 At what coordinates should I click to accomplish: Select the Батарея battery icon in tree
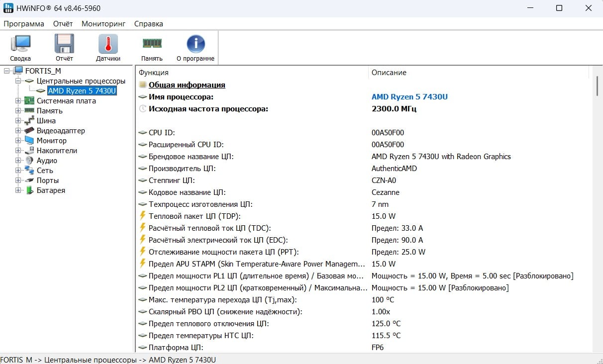(x=29, y=190)
